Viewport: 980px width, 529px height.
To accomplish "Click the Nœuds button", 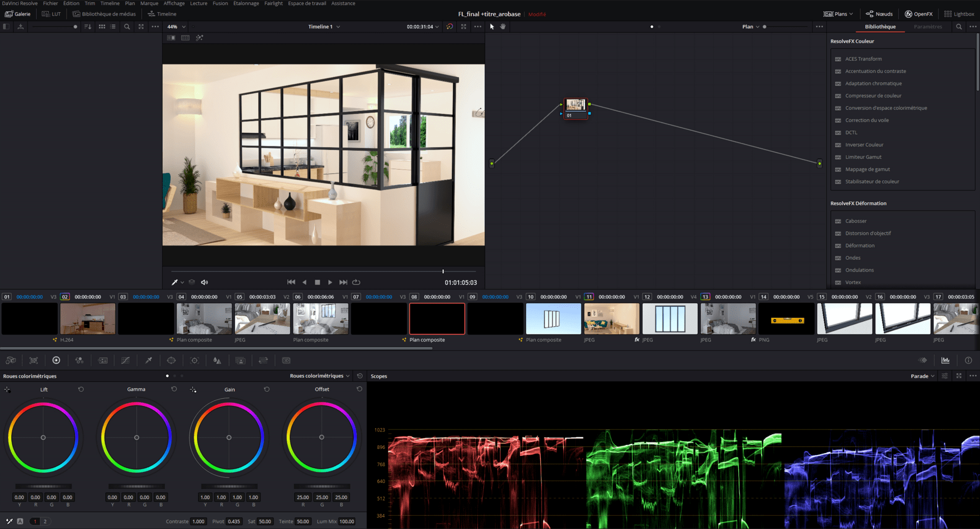I will pyautogui.click(x=879, y=14).
